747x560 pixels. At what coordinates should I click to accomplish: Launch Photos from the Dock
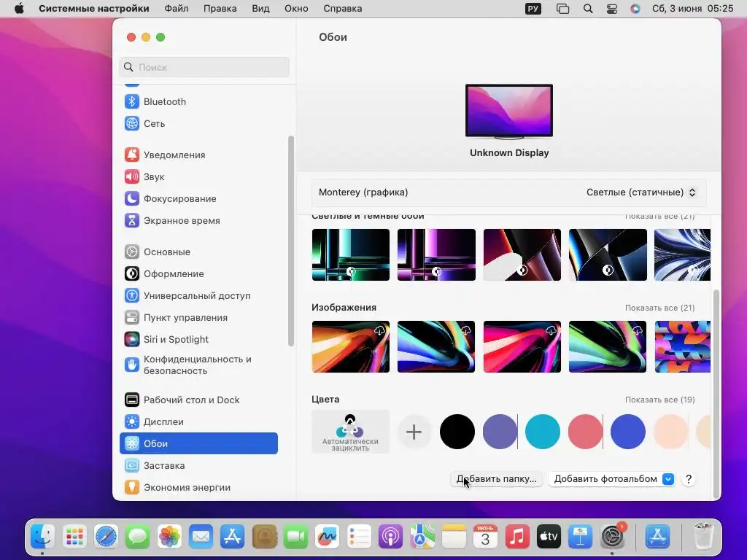click(169, 537)
